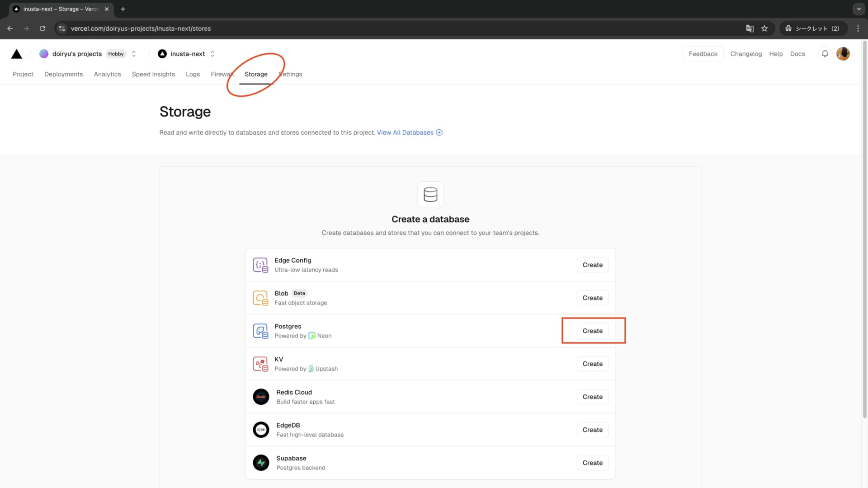Image resolution: width=868 pixels, height=488 pixels.
Task: Open the Deployments tab
Action: pyautogui.click(x=64, y=74)
